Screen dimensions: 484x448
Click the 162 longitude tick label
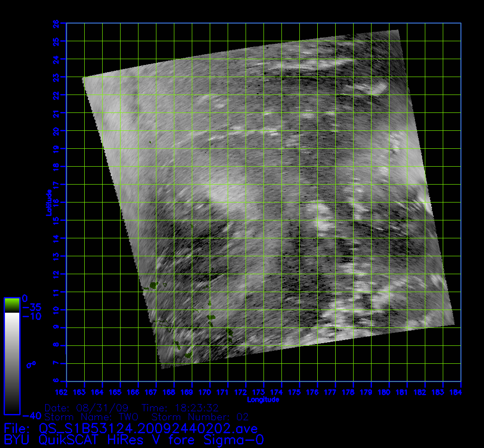tap(67, 392)
